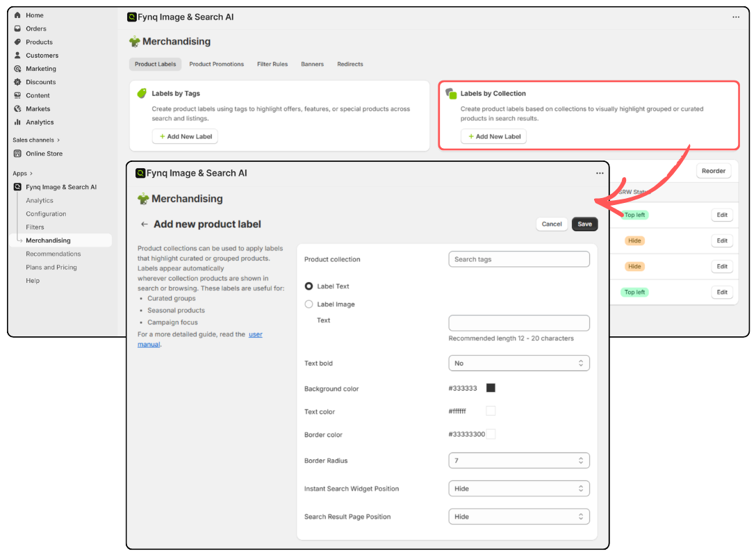Switch to the Filter Rules tab
The height and width of the screenshot is (556, 756).
pyautogui.click(x=272, y=64)
